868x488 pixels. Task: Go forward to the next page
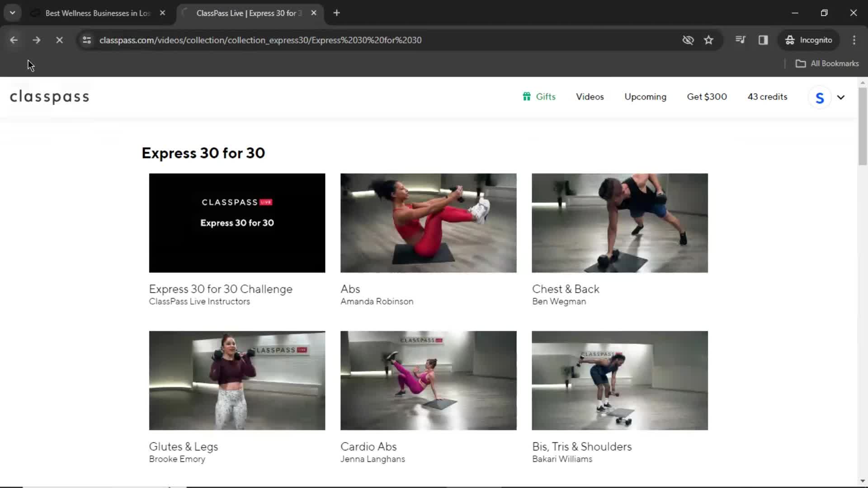click(37, 40)
